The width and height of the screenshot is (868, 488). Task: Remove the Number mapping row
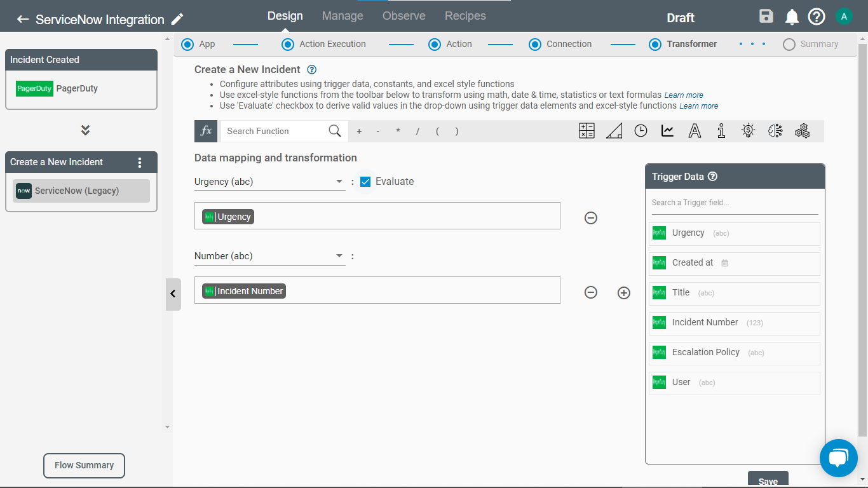click(x=591, y=292)
